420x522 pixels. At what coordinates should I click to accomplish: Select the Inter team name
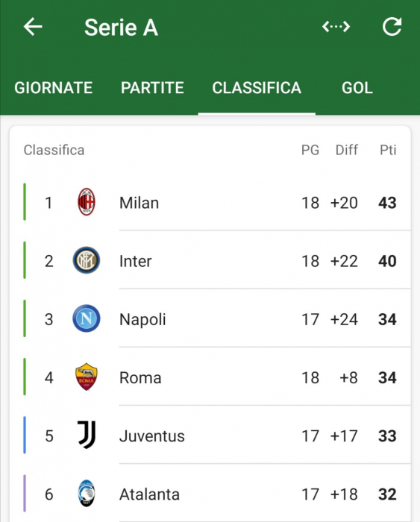[136, 261]
